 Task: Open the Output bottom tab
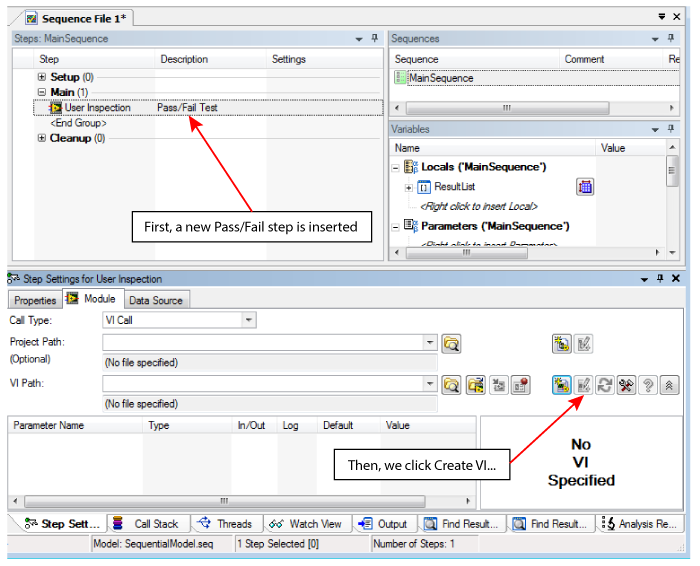[x=385, y=524]
